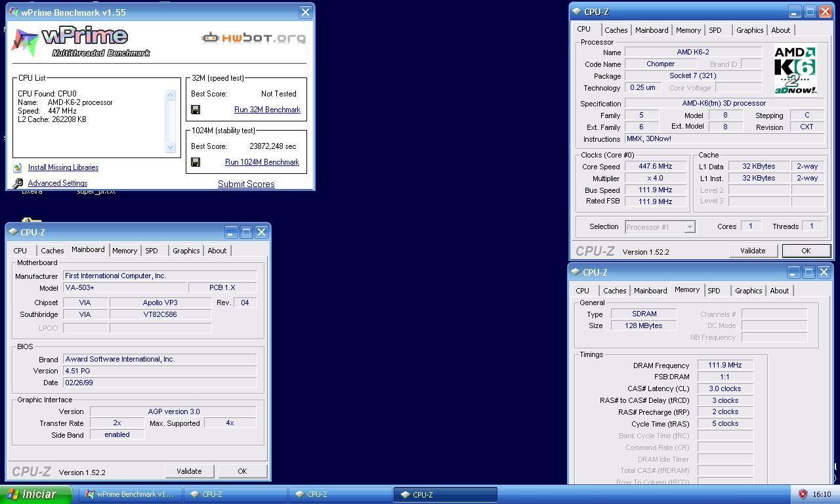This screenshot has height=504, width=840.
Task: Open Graphics tab in bottom-right Memory CPU-Z window
Action: [748, 291]
